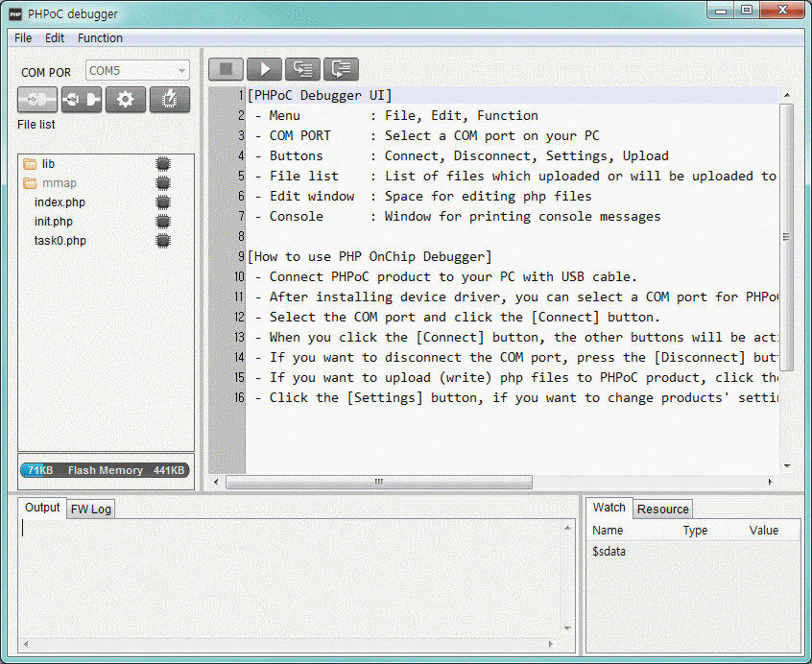This screenshot has height=664, width=812.
Task: Click the Disconnect plug button
Action: tap(82, 99)
